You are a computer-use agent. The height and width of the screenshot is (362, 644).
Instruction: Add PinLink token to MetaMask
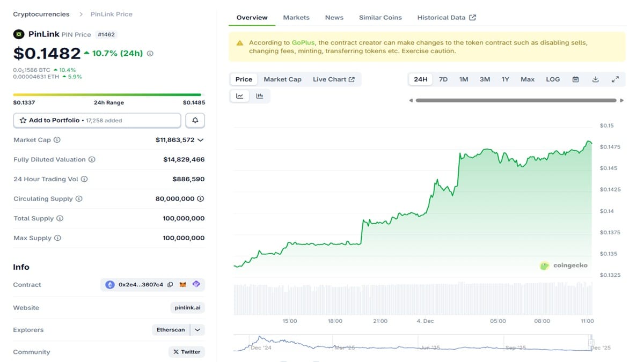(x=182, y=285)
